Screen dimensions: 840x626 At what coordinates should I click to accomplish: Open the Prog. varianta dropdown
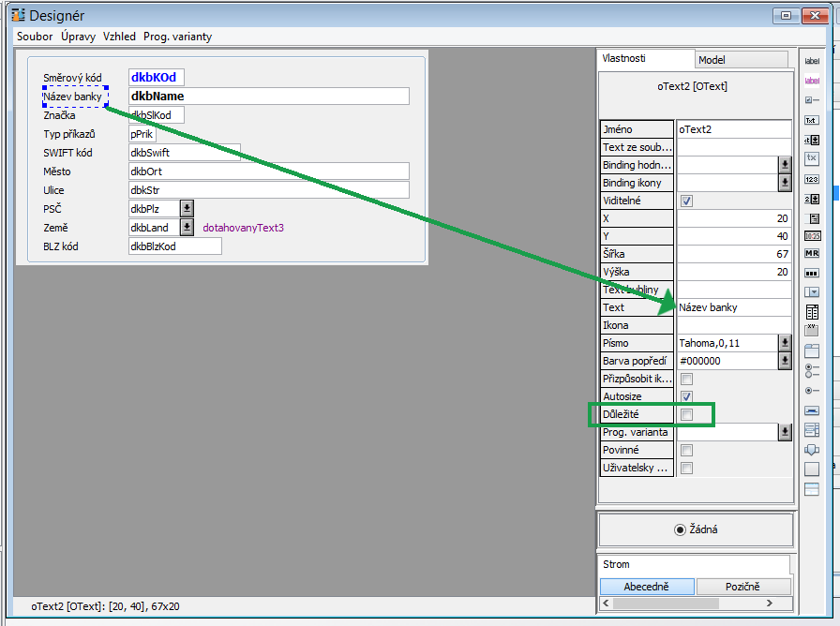[x=785, y=432]
